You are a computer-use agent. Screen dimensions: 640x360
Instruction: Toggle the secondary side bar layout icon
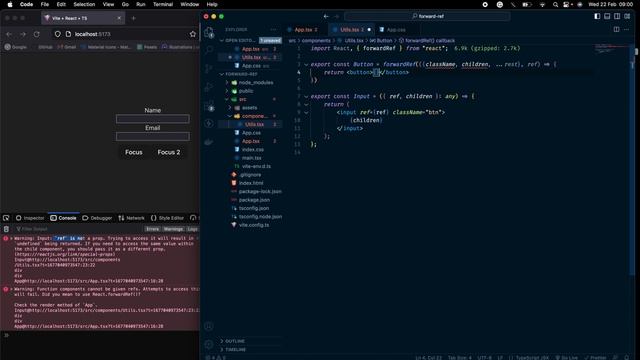617,16
